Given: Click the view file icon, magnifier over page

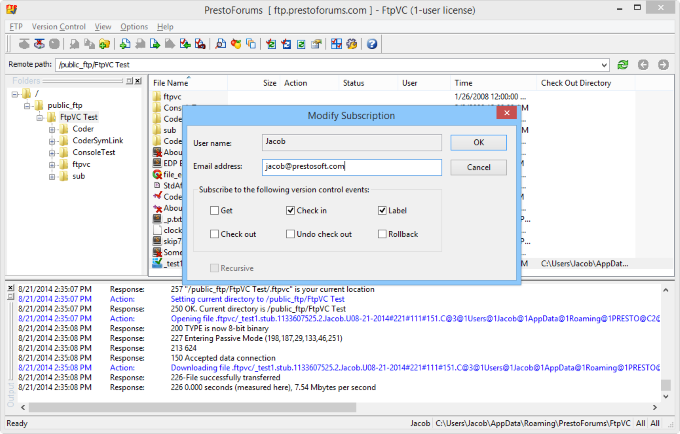Looking at the screenshot, I should (221, 44).
